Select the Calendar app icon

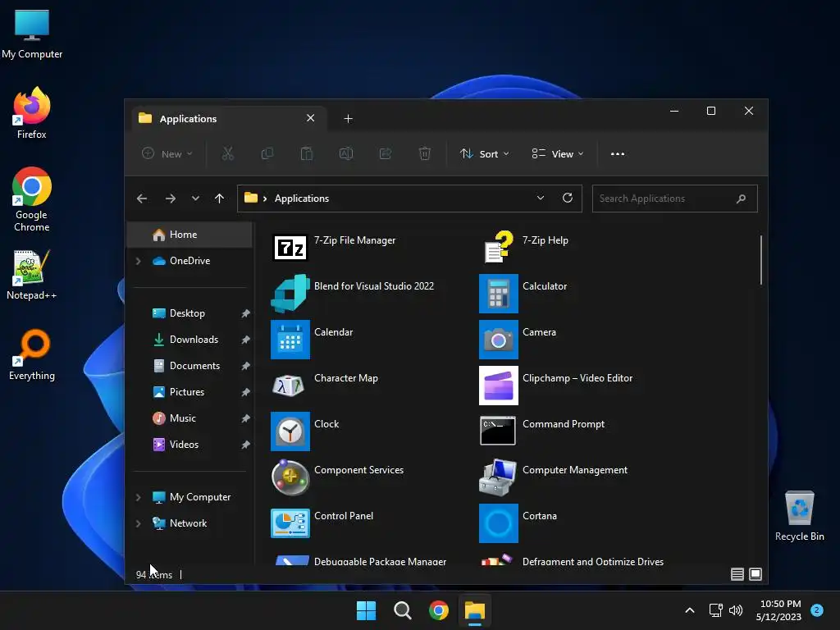tap(290, 340)
